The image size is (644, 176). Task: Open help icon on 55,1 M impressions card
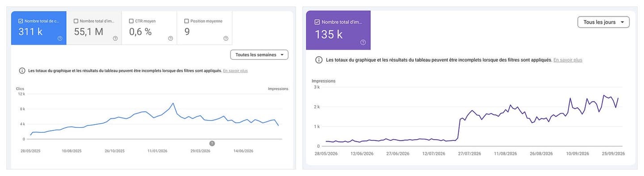(x=115, y=38)
